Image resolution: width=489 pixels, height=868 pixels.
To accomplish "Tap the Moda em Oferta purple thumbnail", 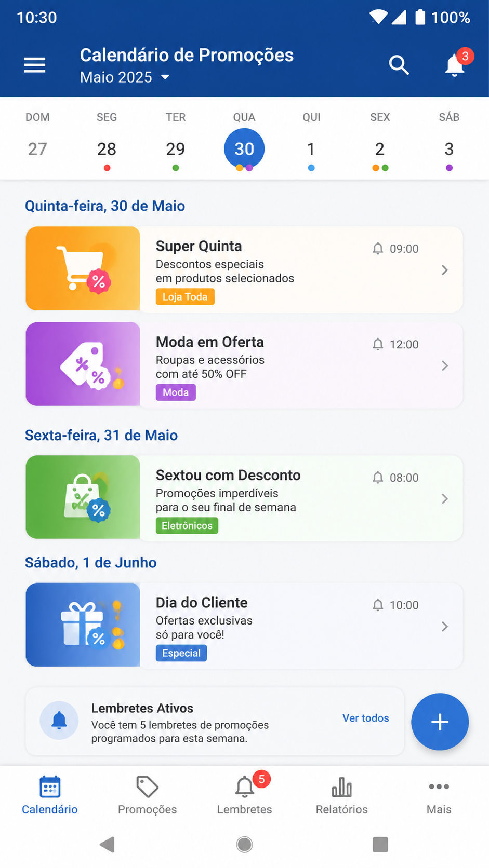I will pos(83,364).
